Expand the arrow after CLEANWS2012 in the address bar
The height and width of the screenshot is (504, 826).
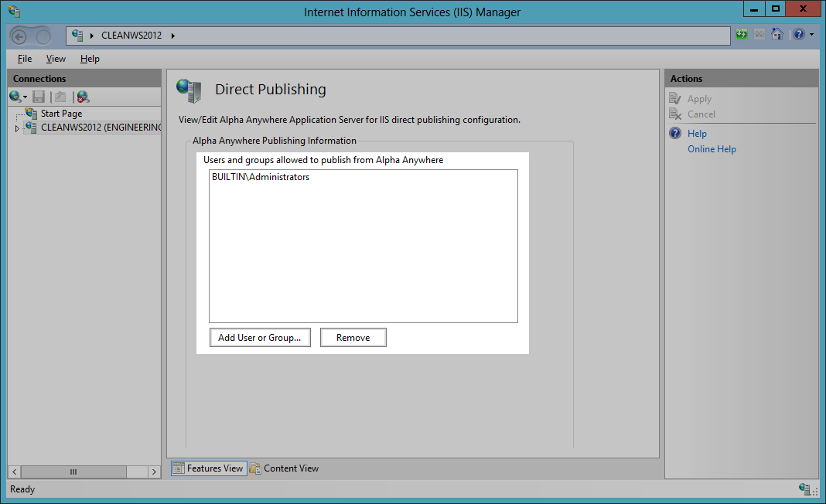point(172,36)
